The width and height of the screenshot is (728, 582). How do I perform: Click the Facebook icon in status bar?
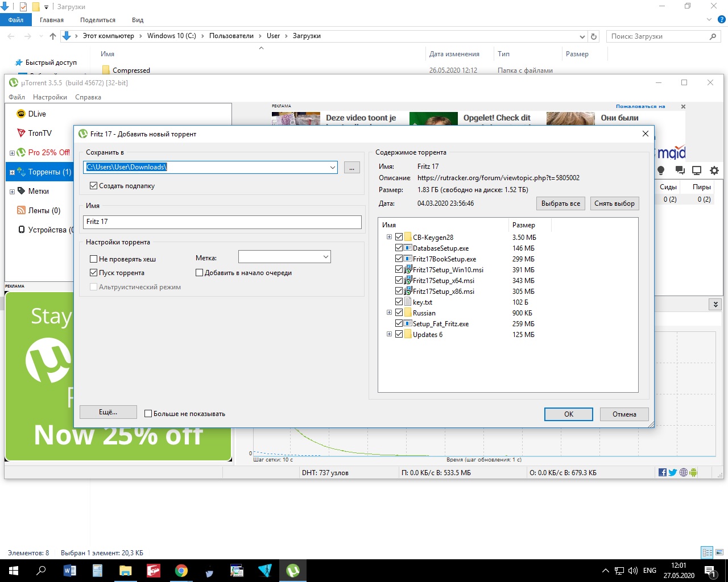(x=663, y=472)
